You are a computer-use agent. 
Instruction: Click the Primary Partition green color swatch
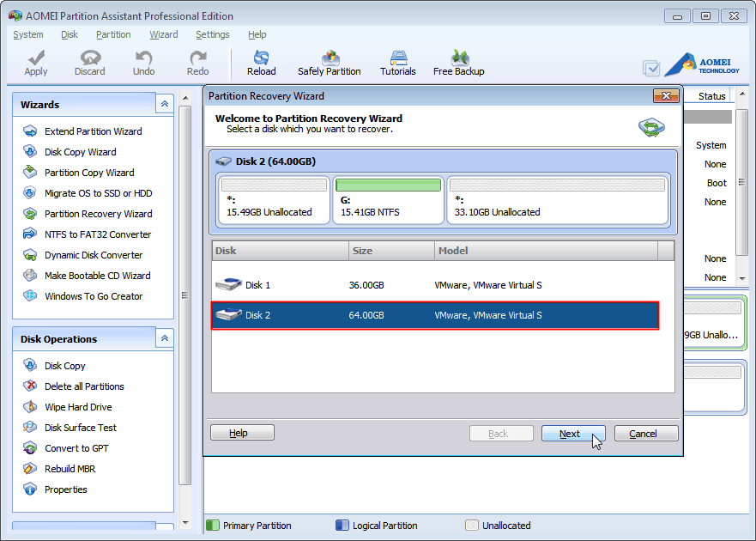pos(211,525)
